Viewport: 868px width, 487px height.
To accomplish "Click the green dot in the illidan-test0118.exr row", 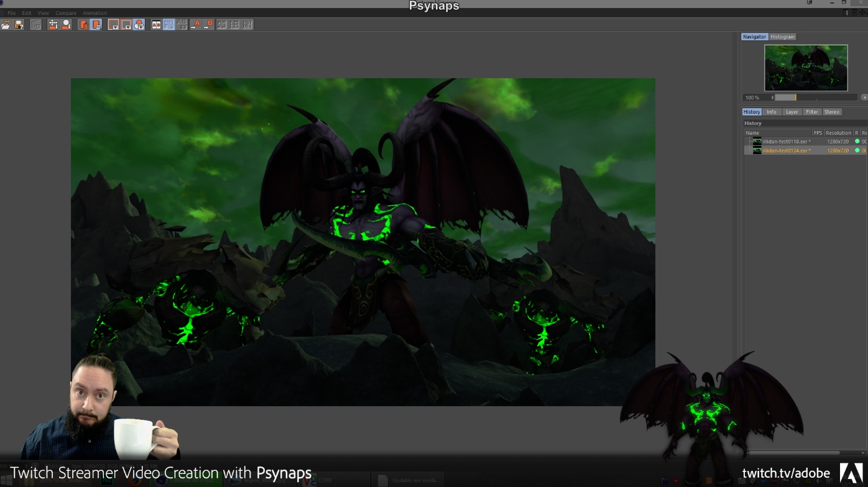I will (857, 142).
